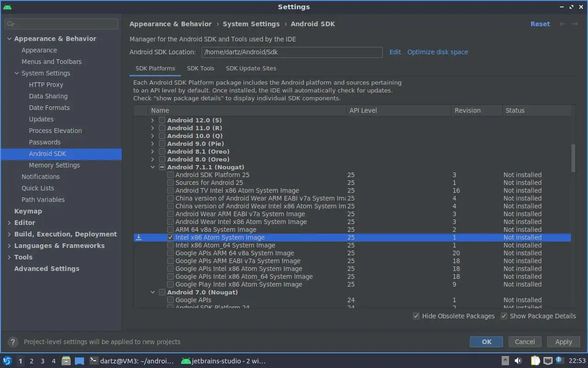Viewport: 588px width, 368px height.
Task: Open the clipboard tray icon
Action: 535,361
